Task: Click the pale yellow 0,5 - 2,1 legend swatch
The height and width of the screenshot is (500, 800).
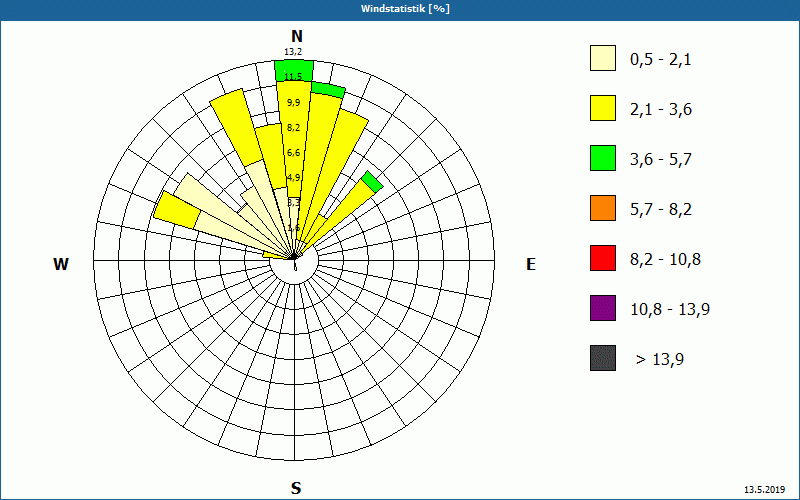Action: [603, 58]
